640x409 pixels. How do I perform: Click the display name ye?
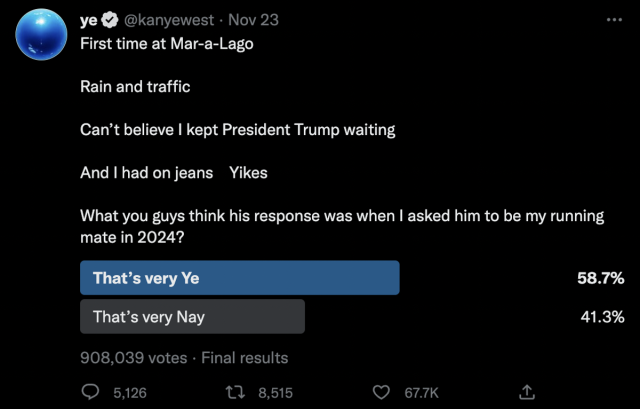89,20
